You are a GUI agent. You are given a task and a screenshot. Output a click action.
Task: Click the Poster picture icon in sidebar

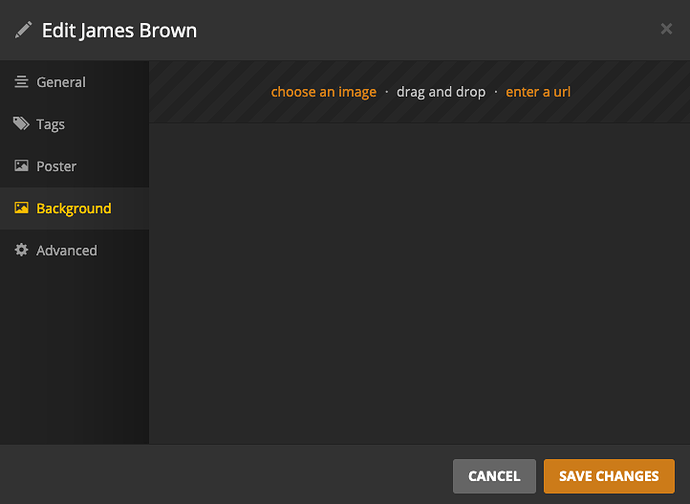point(21,166)
